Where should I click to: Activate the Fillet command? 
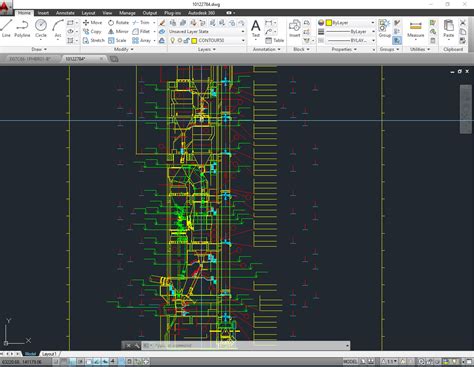coord(141,31)
